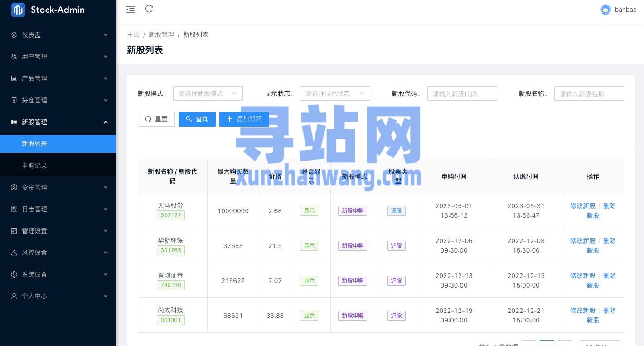Click the 新股管理 sidebar icon
The height and width of the screenshot is (346, 644).
14,122
